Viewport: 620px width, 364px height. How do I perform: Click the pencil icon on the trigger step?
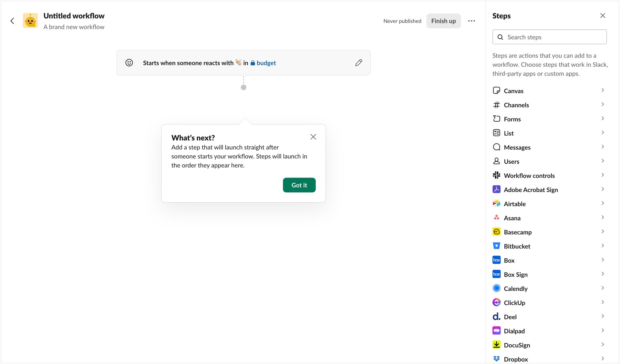click(x=358, y=63)
